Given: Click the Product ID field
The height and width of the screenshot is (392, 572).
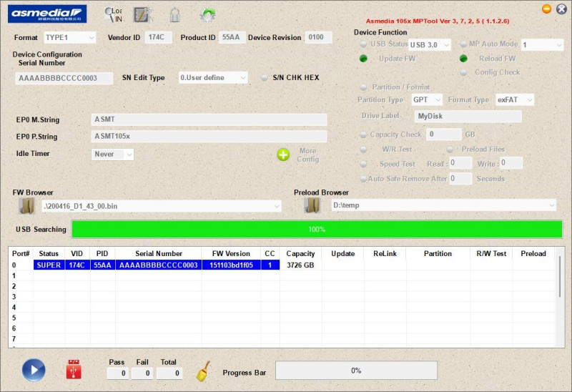Looking at the screenshot, I should pyautogui.click(x=232, y=37).
